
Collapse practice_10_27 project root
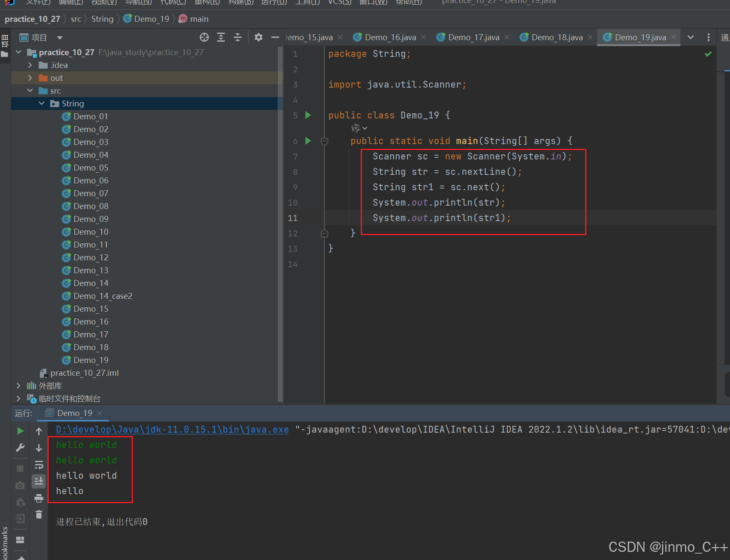[18, 52]
